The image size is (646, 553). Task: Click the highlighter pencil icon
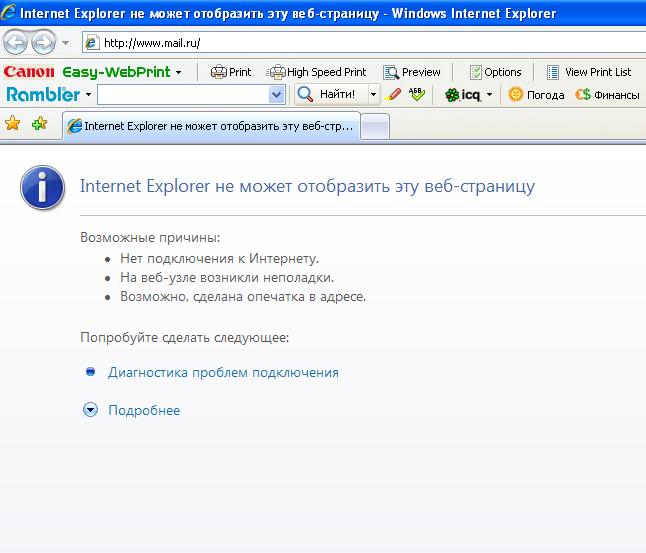pos(393,94)
